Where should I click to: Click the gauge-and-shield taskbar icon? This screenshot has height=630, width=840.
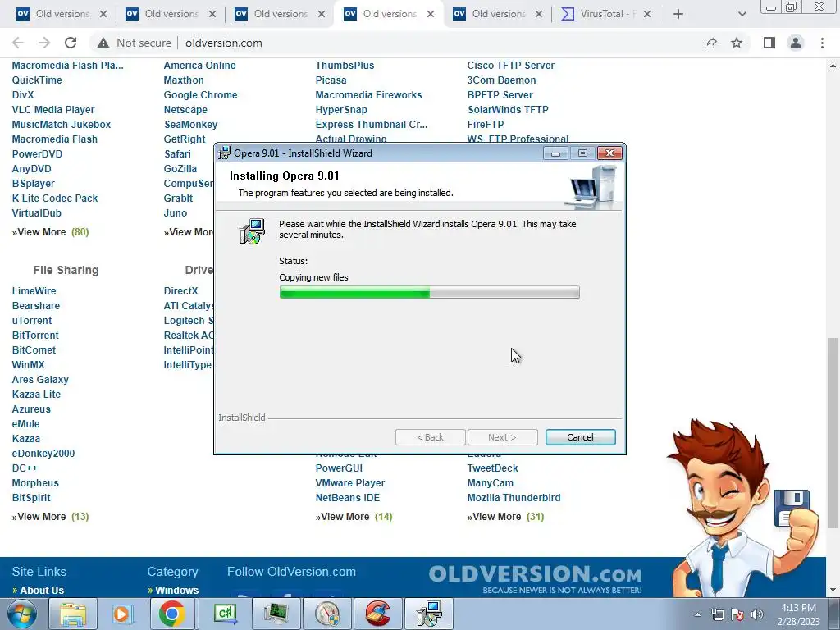[x=326, y=614]
